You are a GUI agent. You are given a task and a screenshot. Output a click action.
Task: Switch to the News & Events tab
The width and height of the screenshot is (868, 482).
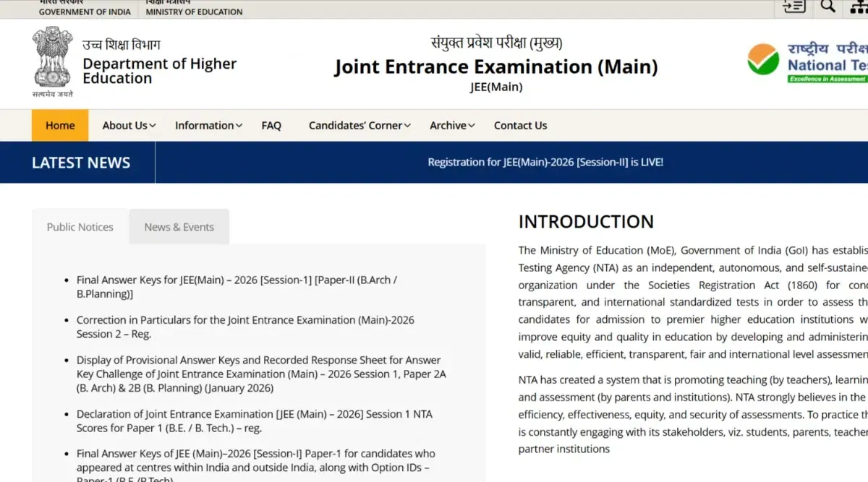179,227
